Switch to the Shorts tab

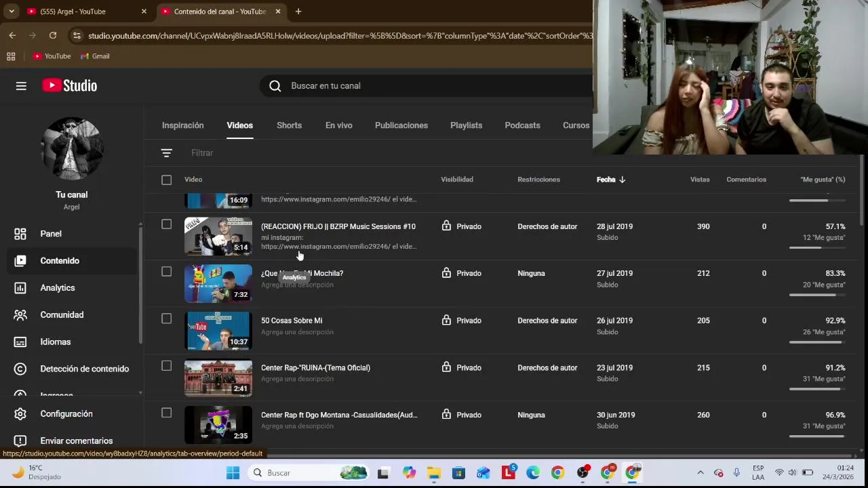[289, 125]
